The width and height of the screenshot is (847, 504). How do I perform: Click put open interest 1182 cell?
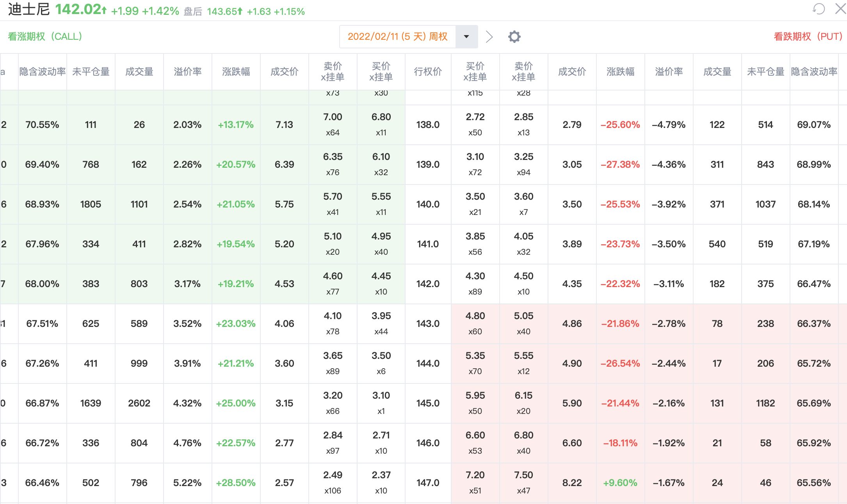click(x=765, y=403)
